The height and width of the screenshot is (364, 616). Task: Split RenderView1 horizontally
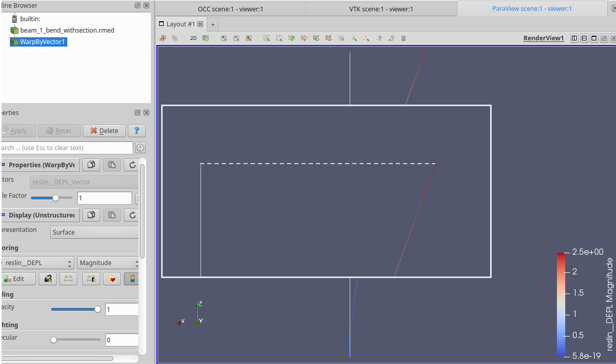click(575, 38)
